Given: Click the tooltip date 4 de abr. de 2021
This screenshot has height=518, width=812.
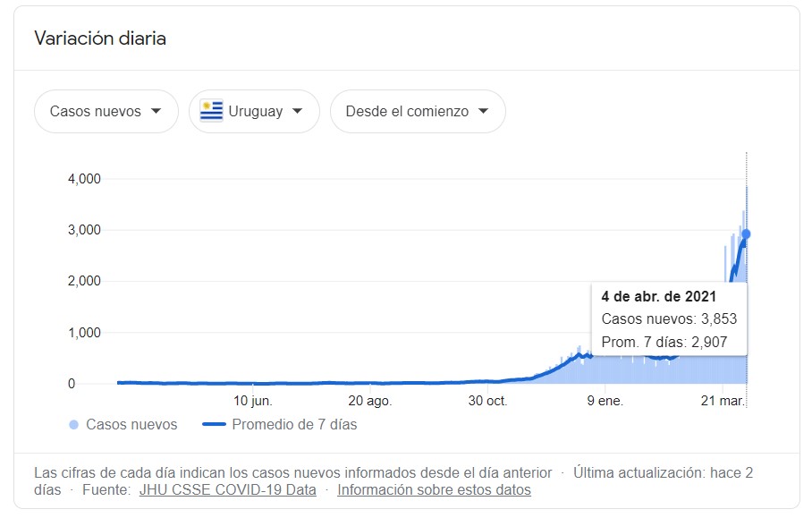Looking at the screenshot, I should point(658,296).
